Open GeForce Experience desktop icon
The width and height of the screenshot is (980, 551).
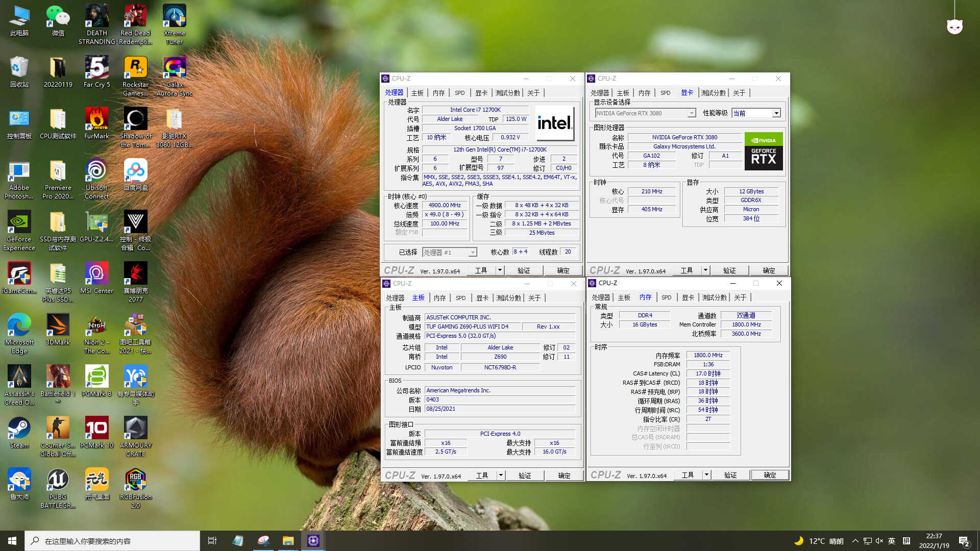point(19,231)
